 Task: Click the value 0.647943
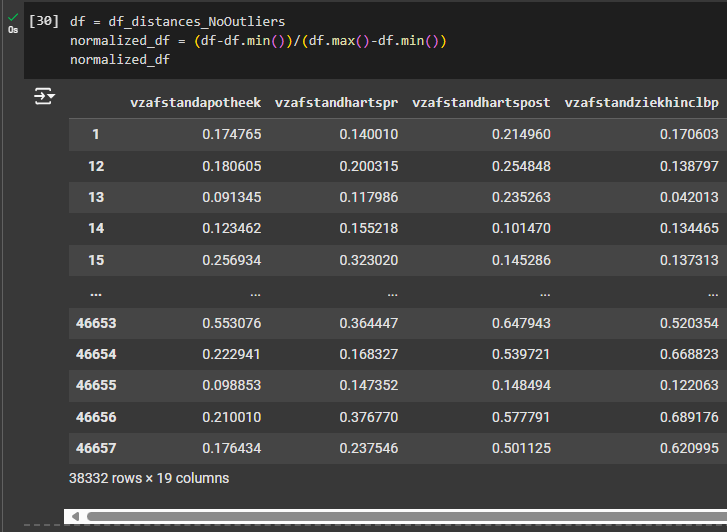click(521, 323)
